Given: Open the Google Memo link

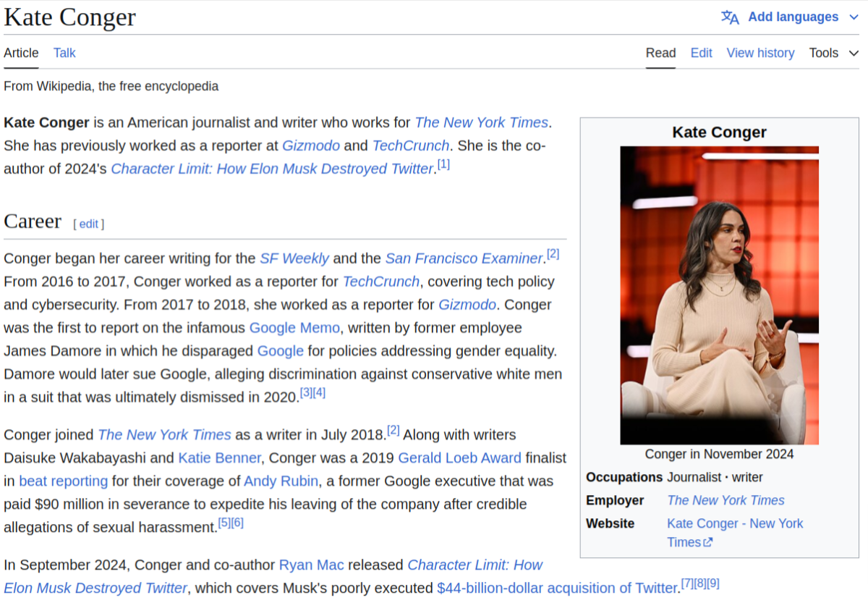Looking at the screenshot, I should (294, 328).
